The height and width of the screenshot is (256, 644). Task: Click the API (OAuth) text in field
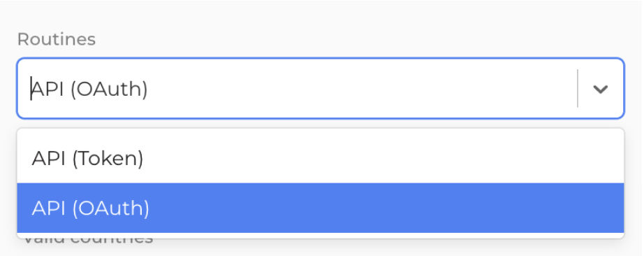(x=89, y=89)
